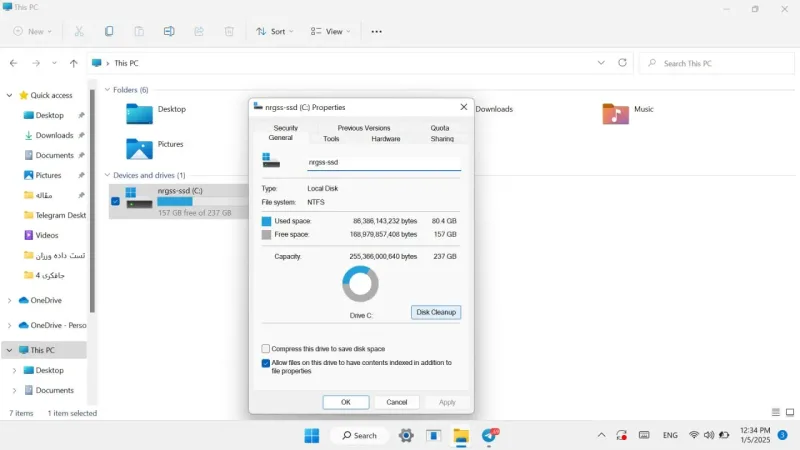Go up one folder with up arrow
The image size is (800, 450).
point(73,63)
